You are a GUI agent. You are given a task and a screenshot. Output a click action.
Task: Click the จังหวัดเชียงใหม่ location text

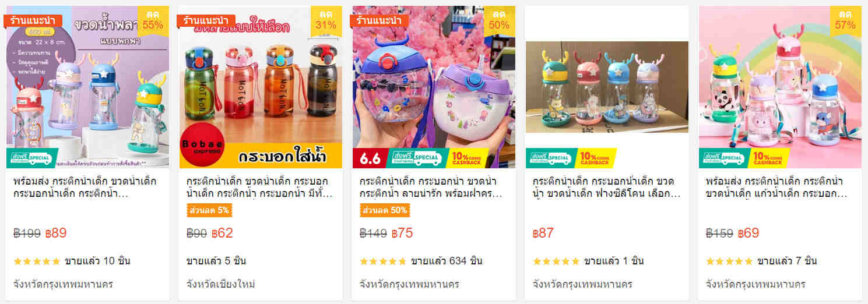[x=221, y=285]
